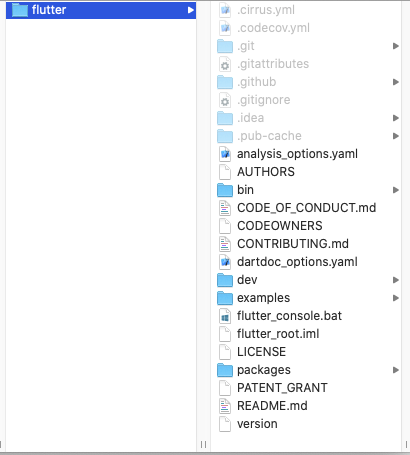Select the 'packages' folder name
This screenshot has width=410, height=455.
[x=264, y=370]
